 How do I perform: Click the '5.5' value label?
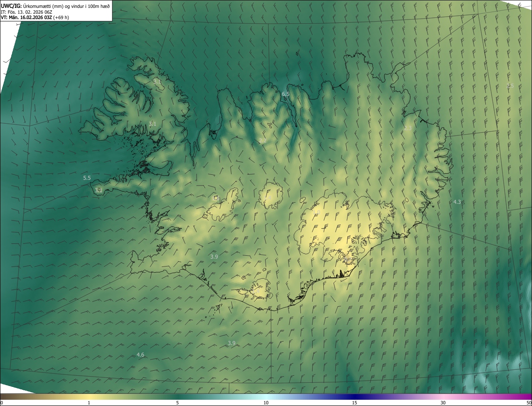point(87,178)
